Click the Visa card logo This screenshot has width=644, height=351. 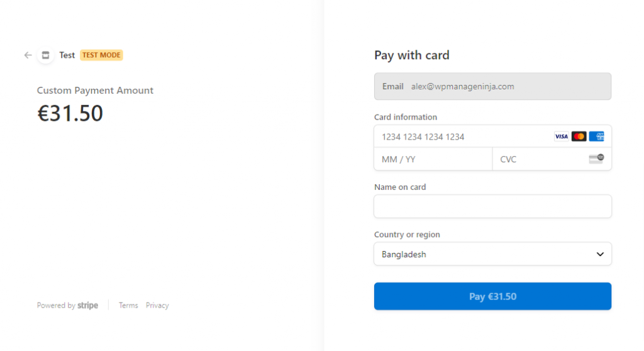561,136
